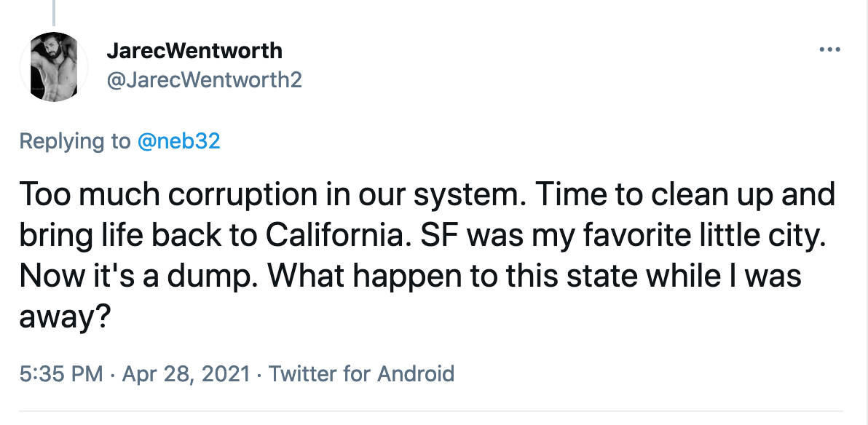Visit the @neb32 mention link
Image resolution: width=868 pixels, height=425 pixels.
tap(179, 141)
